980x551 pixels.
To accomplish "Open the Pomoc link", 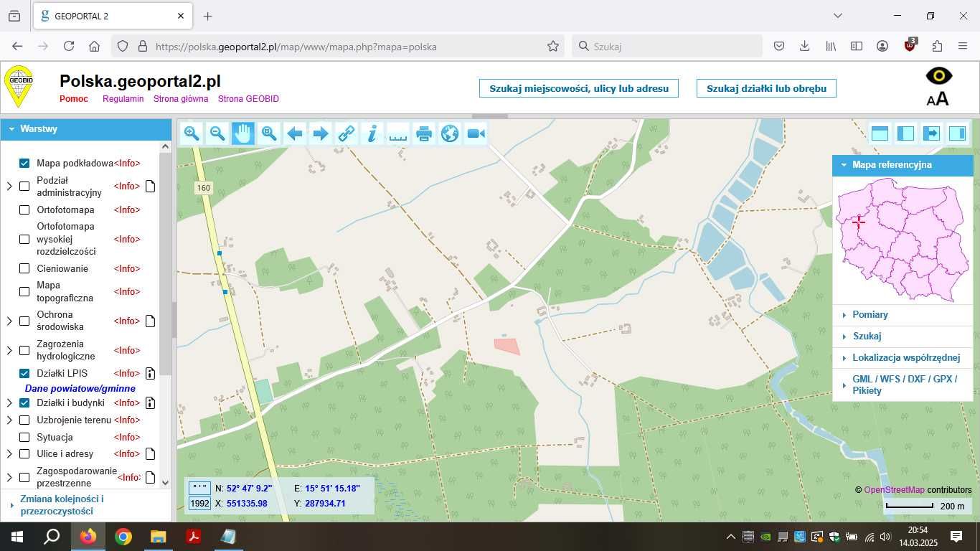I will [x=74, y=99].
